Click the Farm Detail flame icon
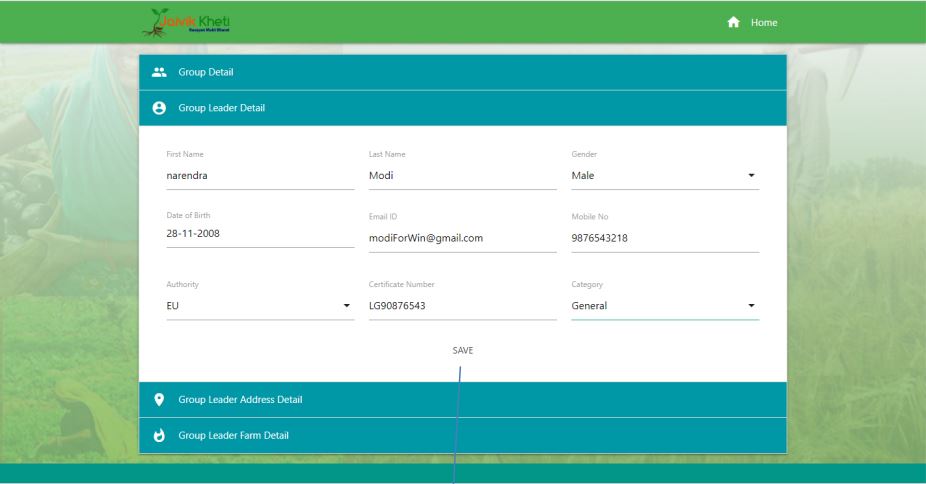 click(x=158, y=436)
